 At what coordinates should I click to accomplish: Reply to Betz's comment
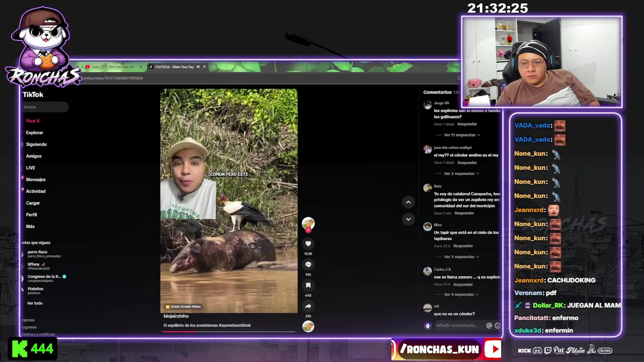(x=464, y=213)
